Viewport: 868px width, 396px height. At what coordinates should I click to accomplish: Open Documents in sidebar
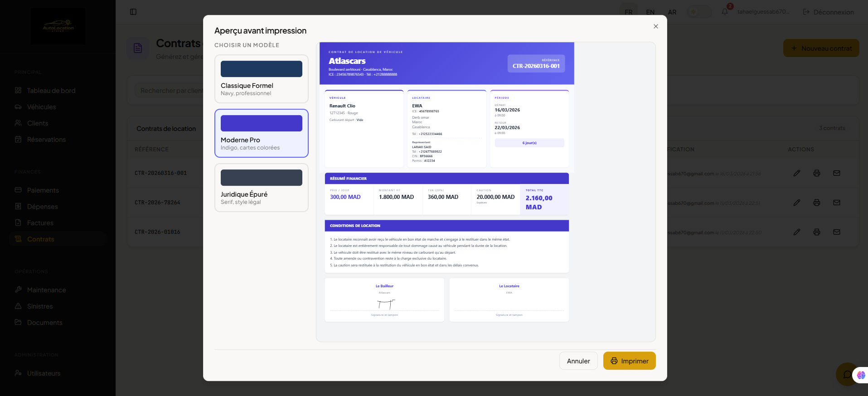point(58,323)
